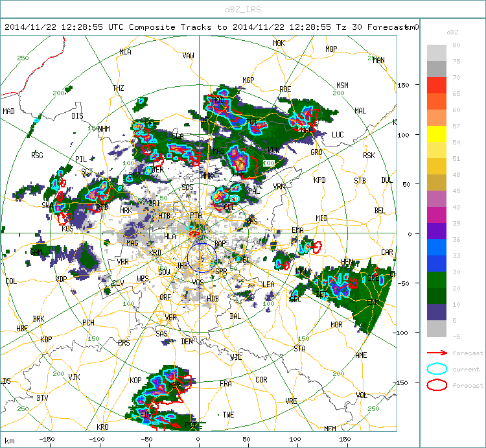The image size is (486, 448).
Task: Select the VDP station label
Action: [61, 279]
